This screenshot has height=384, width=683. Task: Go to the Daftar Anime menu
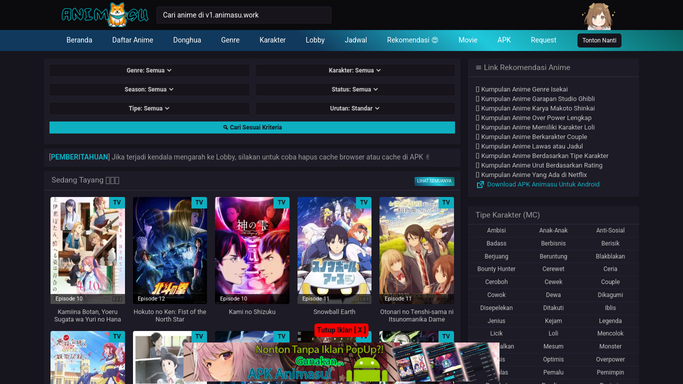[x=132, y=40]
